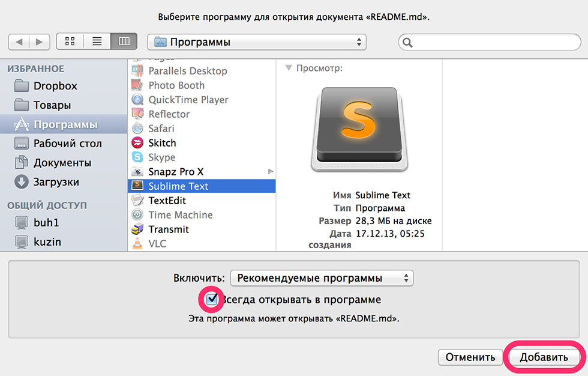The height and width of the screenshot is (376, 588).
Task: Click the Safari compass icon
Action: coord(137,129)
